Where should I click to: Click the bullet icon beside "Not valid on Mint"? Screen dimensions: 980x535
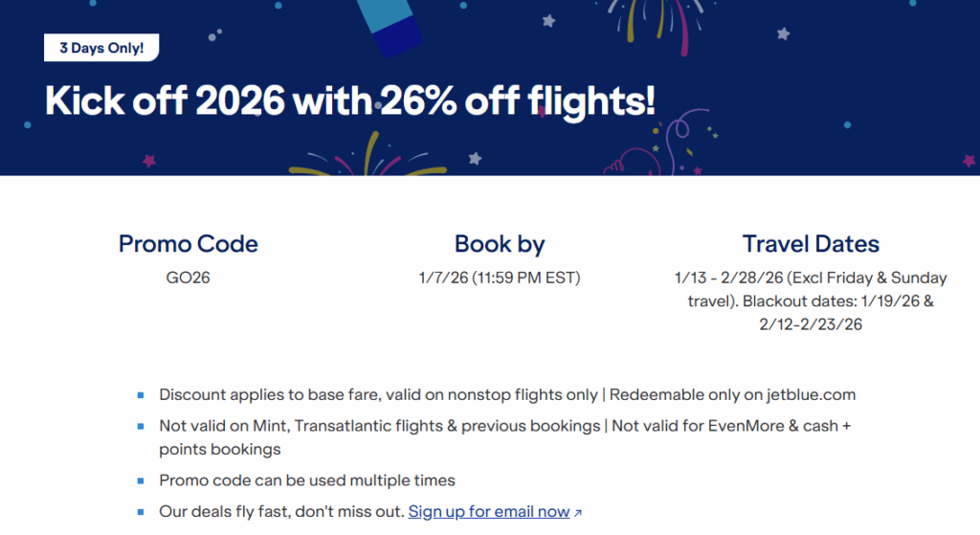tap(141, 426)
